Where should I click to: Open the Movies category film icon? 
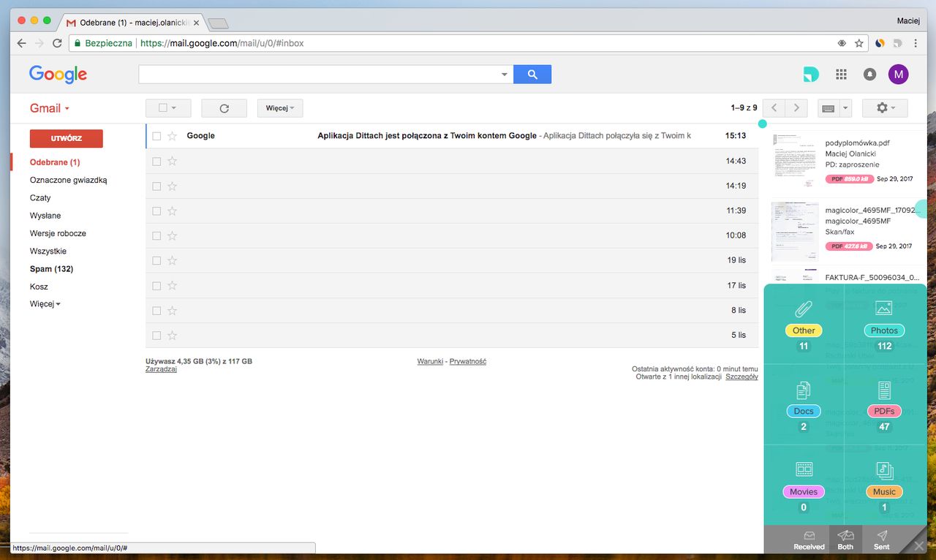[804, 469]
